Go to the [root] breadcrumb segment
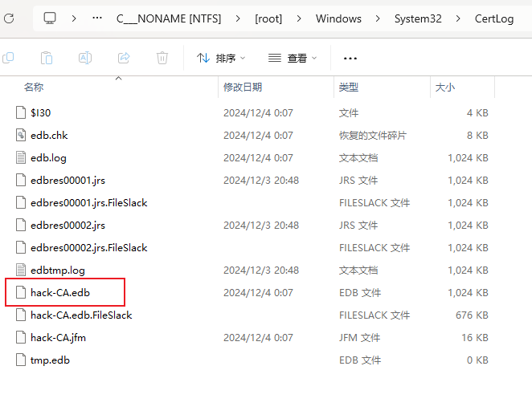The image size is (532, 419). coord(268,18)
